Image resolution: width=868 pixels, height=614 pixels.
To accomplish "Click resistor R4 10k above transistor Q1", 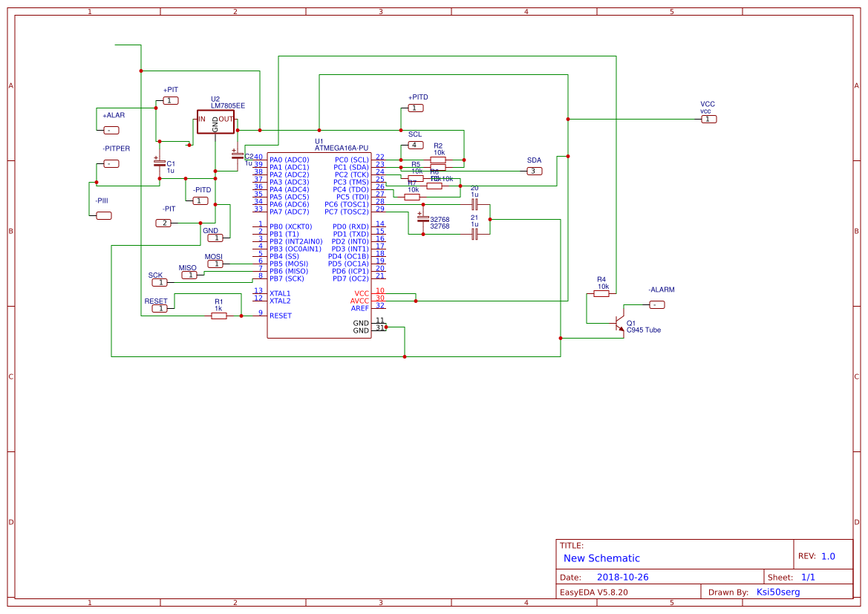I will point(601,292).
